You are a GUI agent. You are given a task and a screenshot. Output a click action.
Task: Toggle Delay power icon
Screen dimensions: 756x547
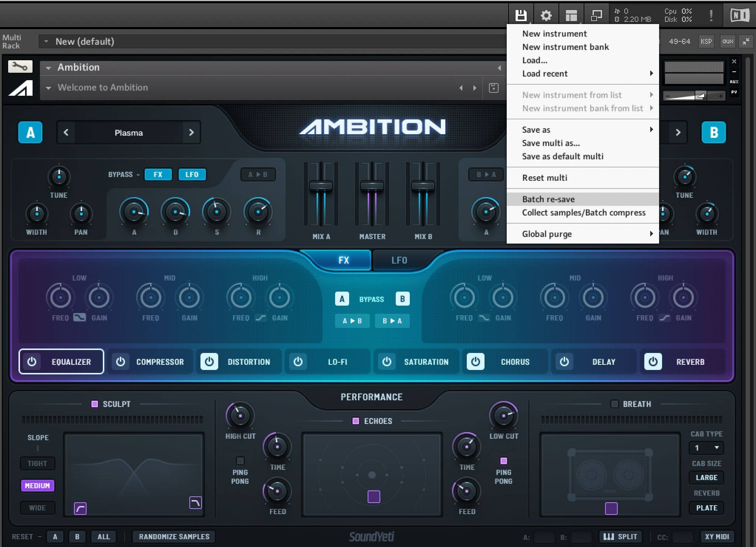click(564, 361)
